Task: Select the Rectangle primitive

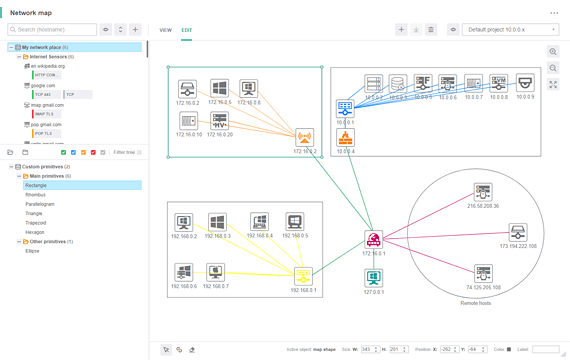Action: (82, 185)
